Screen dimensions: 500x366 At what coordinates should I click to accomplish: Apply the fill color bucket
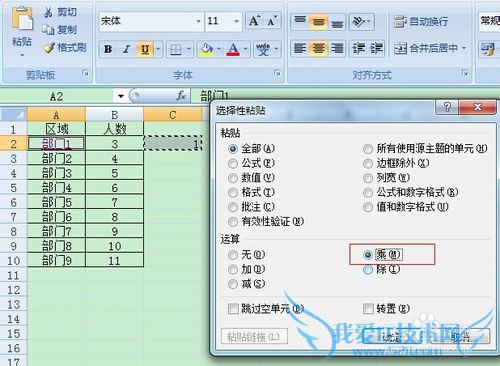(206, 49)
